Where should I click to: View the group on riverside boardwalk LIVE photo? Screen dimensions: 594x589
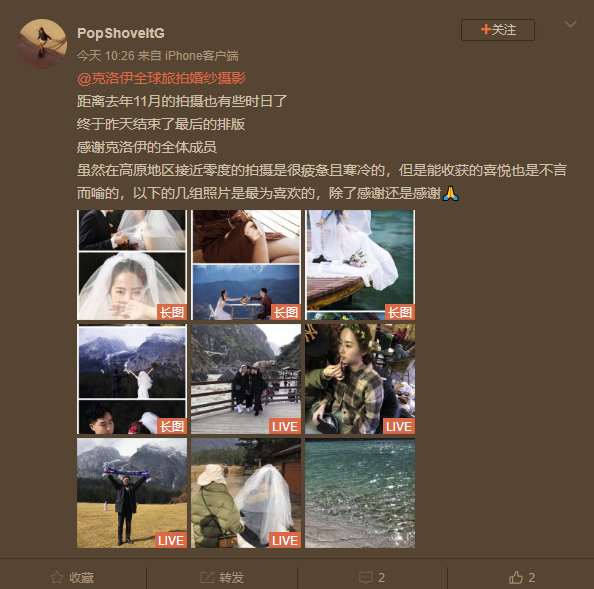pos(246,379)
